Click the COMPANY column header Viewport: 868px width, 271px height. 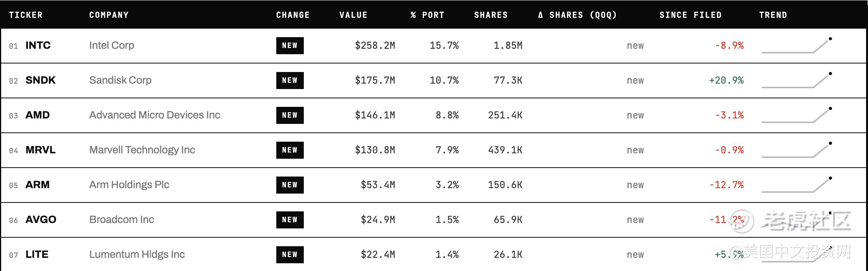[109, 15]
